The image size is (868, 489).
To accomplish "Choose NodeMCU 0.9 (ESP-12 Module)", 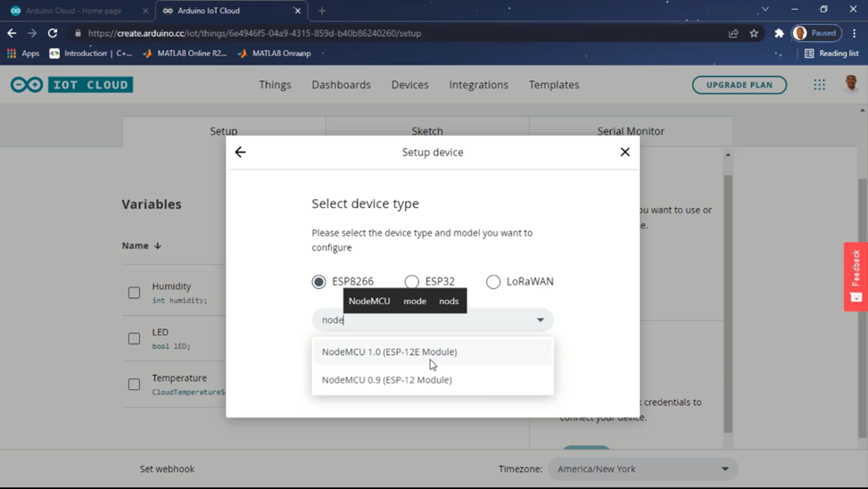I will (433, 380).
